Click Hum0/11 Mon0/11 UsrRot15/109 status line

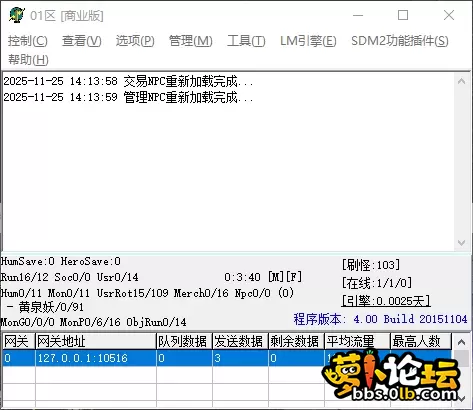(147, 293)
